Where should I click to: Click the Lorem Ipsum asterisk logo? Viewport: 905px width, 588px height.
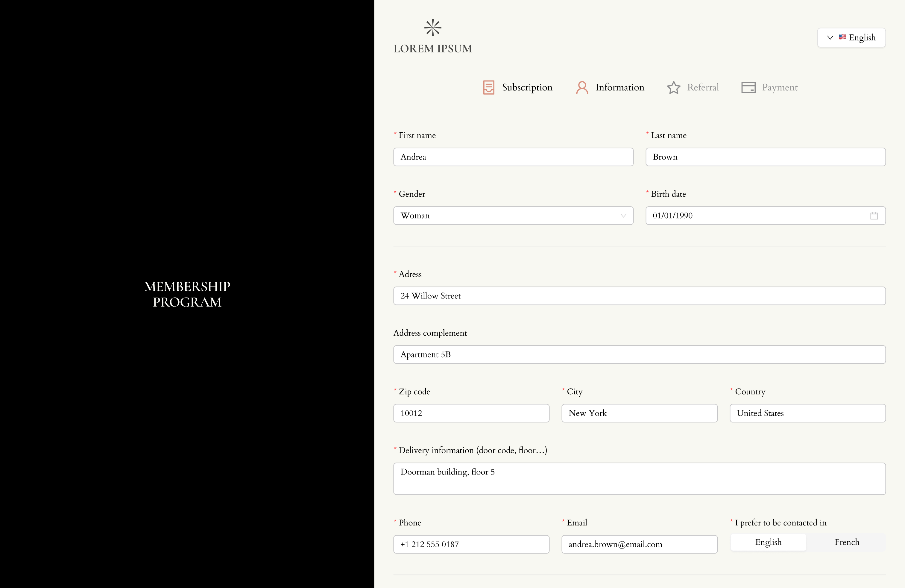click(432, 28)
